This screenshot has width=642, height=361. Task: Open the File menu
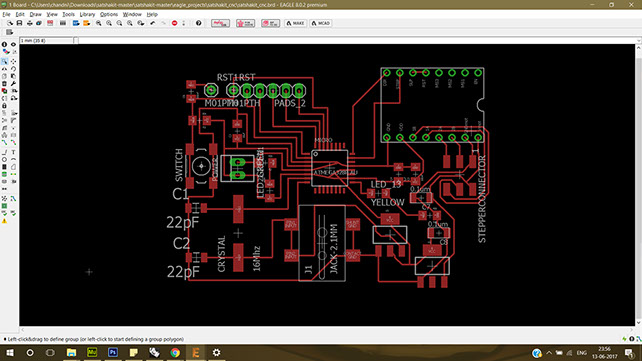(x=7, y=14)
